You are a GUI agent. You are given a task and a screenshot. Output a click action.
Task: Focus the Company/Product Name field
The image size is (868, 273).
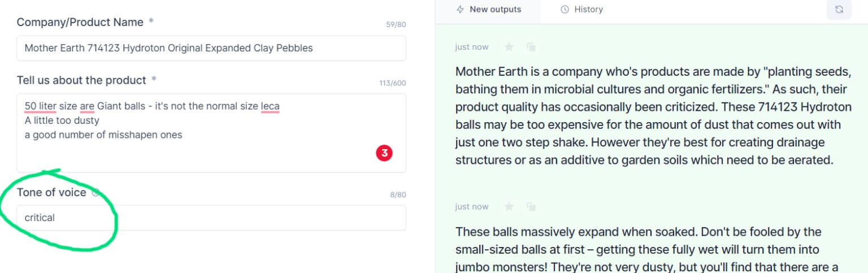(211, 48)
